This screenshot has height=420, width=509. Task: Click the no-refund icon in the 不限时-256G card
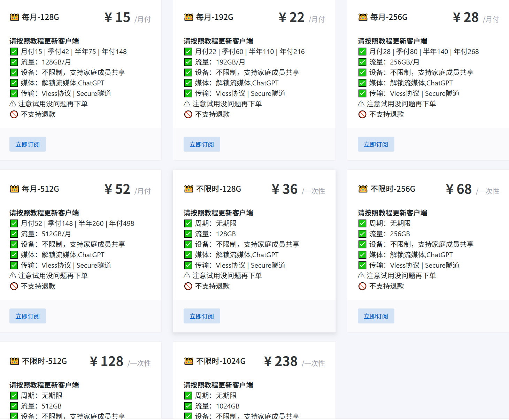click(x=362, y=286)
